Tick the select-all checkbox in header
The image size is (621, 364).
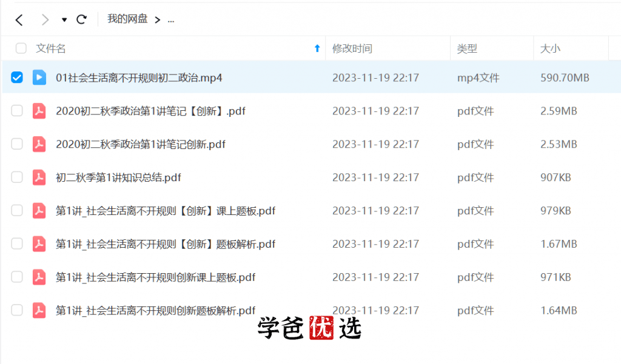point(21,48)
